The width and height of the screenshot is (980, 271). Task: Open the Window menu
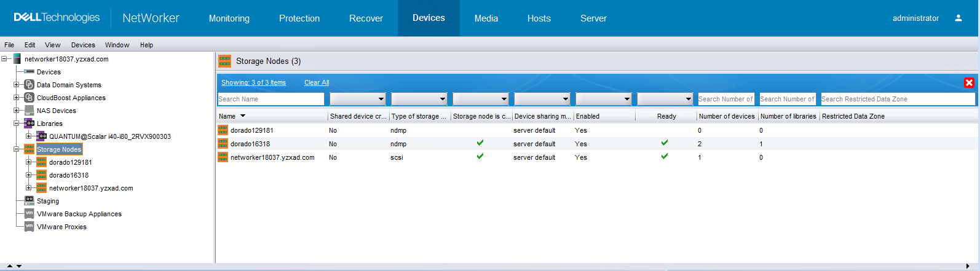[117, 45]
